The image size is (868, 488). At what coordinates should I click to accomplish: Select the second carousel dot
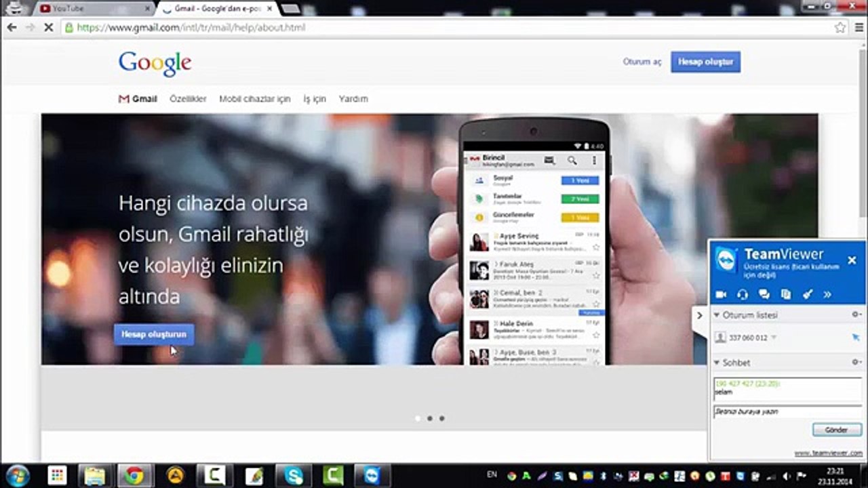point(429,418)
